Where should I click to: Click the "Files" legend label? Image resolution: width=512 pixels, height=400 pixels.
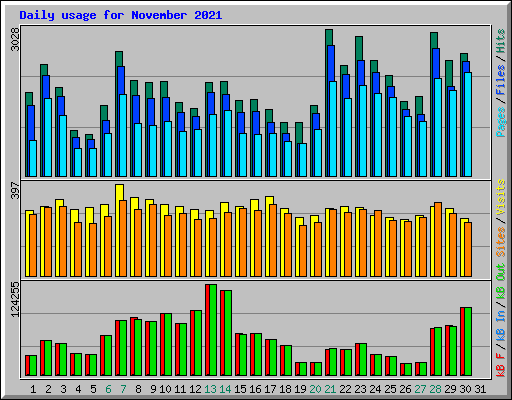click(501, 80)
